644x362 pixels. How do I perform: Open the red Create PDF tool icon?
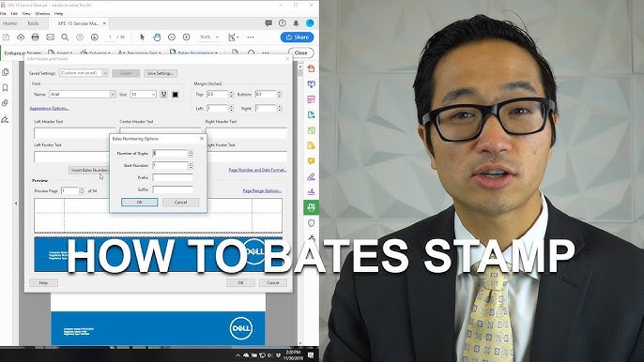point(311,68)
